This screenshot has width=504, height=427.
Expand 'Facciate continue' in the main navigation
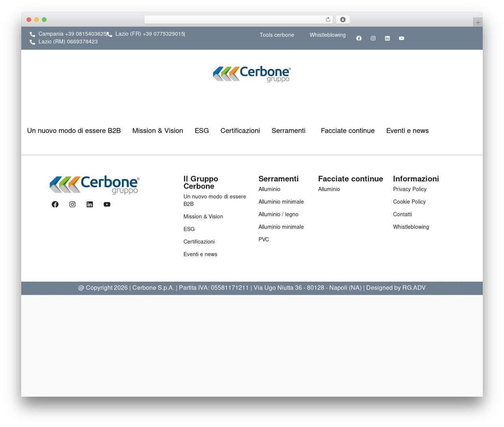(x=348, y=131)
